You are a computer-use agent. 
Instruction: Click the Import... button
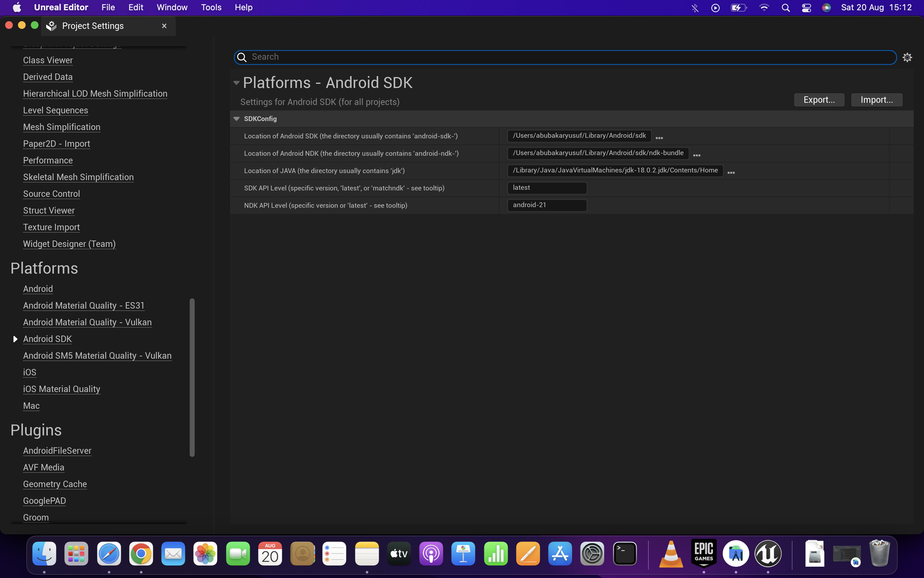(x=877, y=100)
